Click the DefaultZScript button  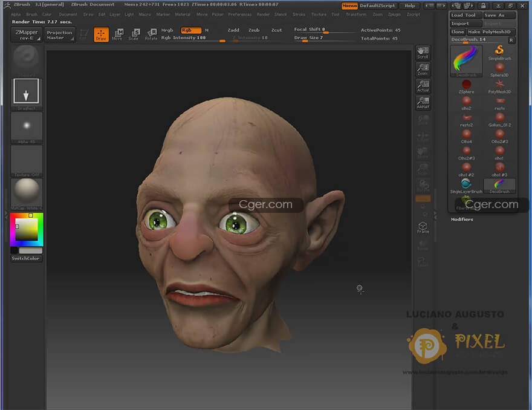(377, 6)
